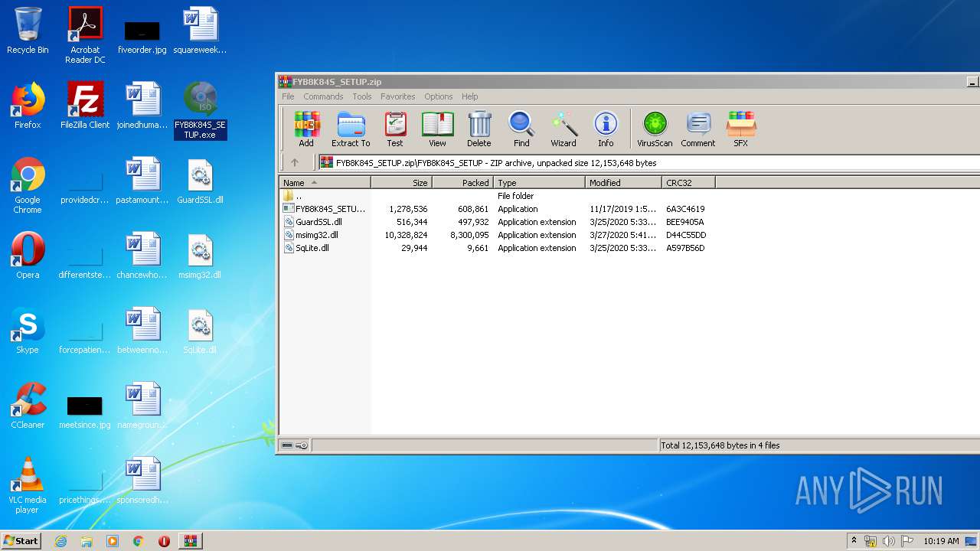The width and height of the screenshot is (980, 551).
Task: Select pastamount Word document on desktop
Action: tap(142, 181)
